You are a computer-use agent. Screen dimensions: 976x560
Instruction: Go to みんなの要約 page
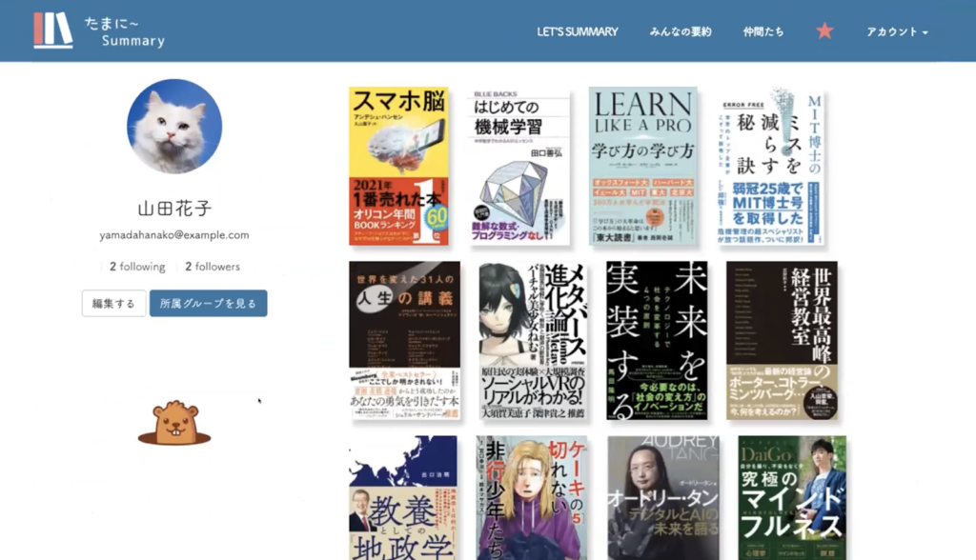(681, 31)
